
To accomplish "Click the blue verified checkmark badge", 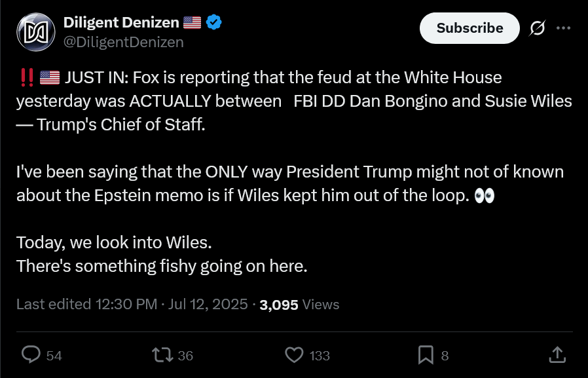I will coord(213,22).
